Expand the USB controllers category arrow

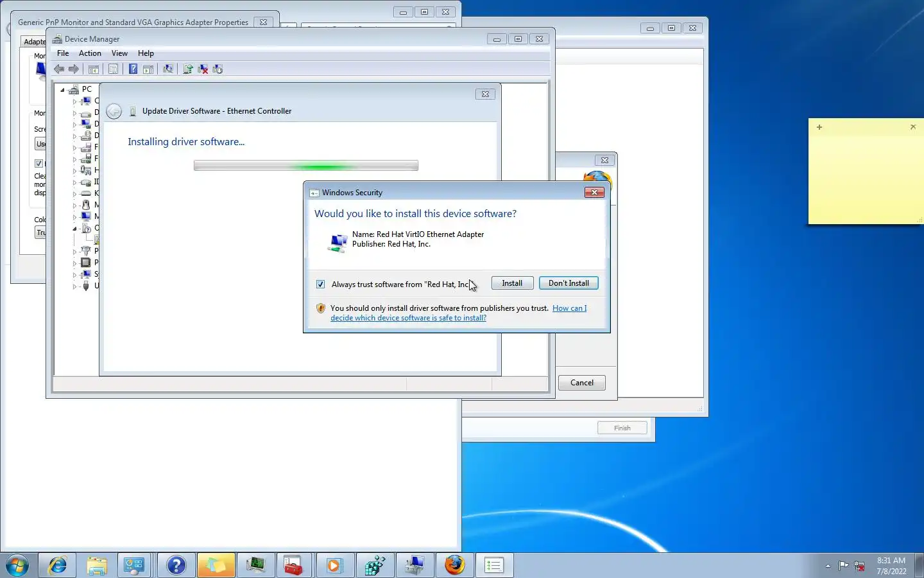pyautogui.click(x=74, y=286)
